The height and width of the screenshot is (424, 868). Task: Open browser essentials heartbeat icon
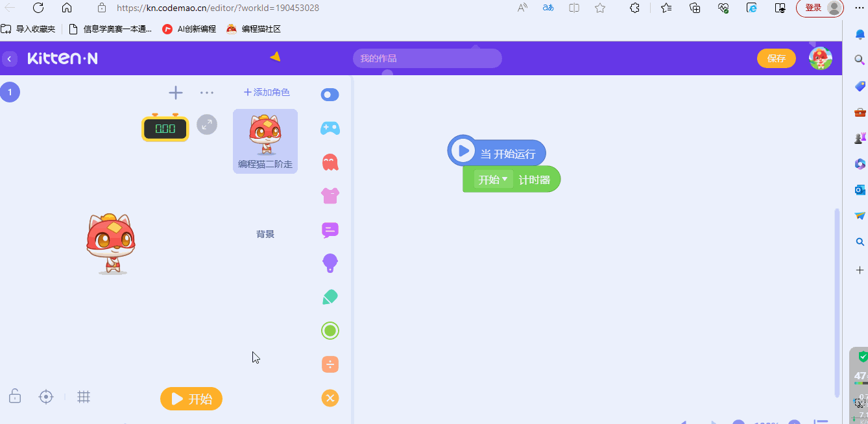[x=723, y=8]
